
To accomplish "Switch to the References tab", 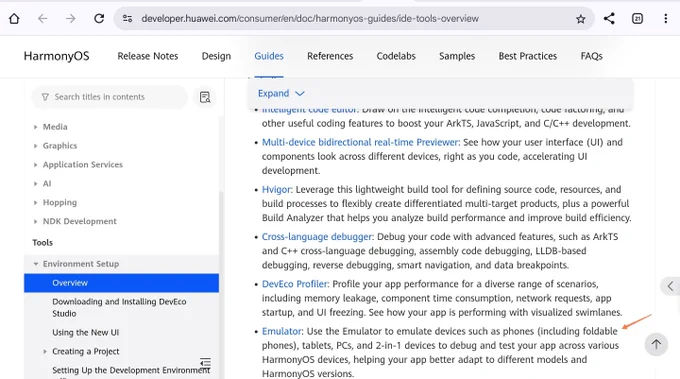I will pos(330,56).
